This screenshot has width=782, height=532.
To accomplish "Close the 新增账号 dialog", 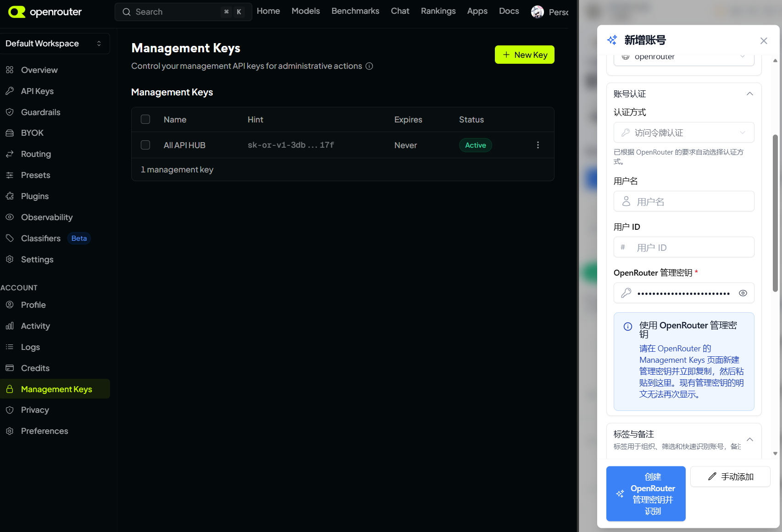I will (764, 41).
